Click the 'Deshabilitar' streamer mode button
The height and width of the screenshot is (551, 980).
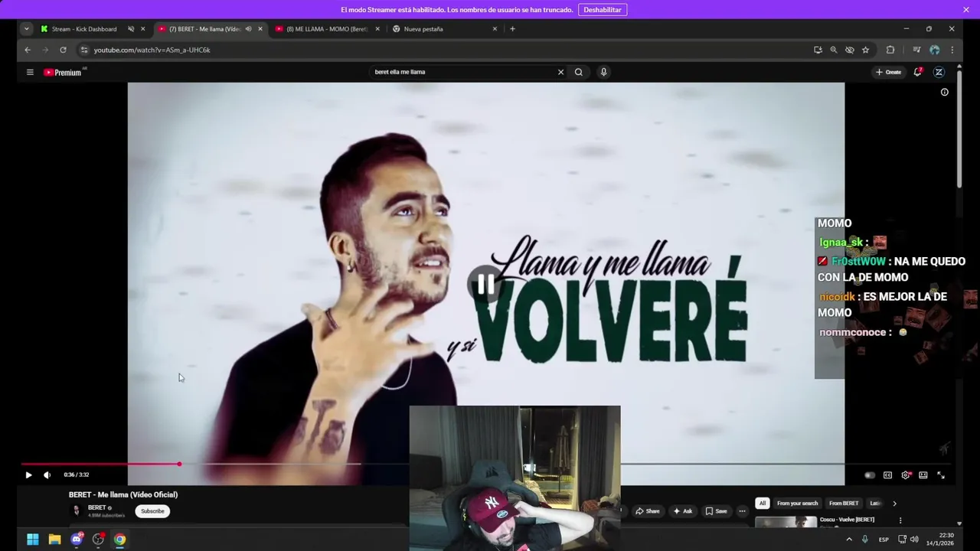point(603,10)
